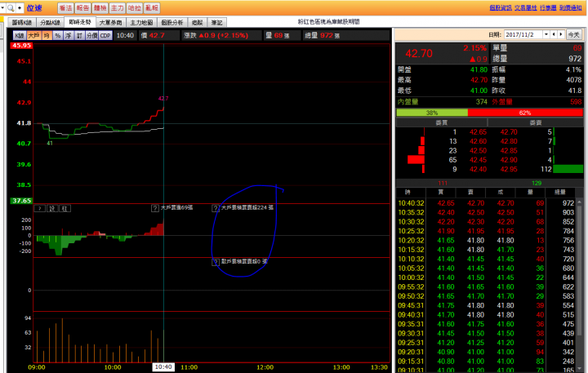Viewport: 588px width, 373px height.
Task: Open the 報告 button in orange toolbar
Action: pos(82,8)
